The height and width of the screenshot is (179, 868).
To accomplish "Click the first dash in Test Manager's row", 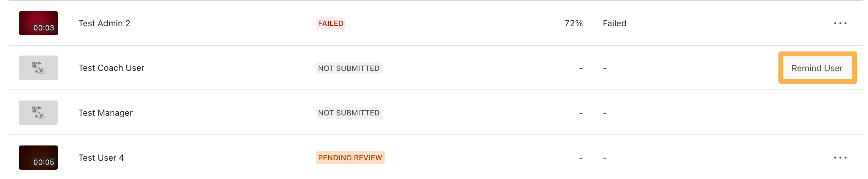I will tap(581, 113).
